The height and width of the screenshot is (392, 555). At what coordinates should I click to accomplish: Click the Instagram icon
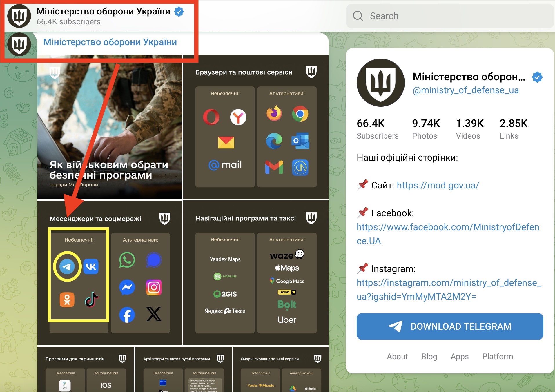pyautogui.click(x=154, y=287)
